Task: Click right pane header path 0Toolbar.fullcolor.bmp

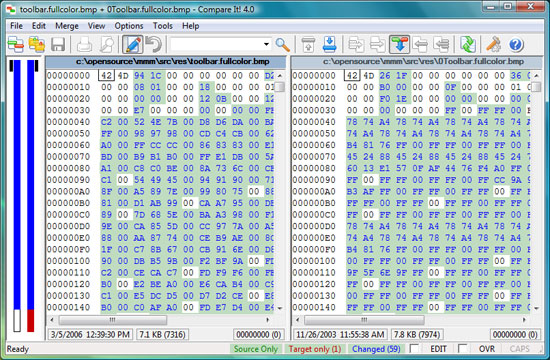Action: (423, 62)
